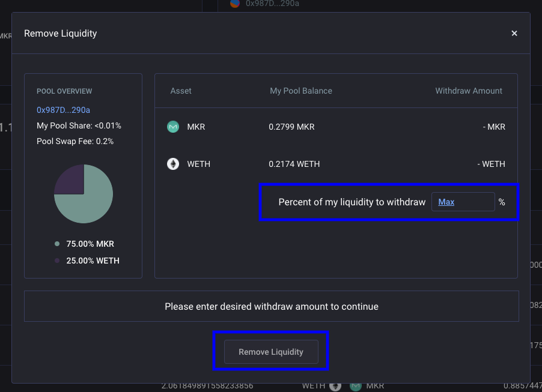Click the Asset column header
The width and height of the screenshot is (542, 392).
click(x=181, y=91)
